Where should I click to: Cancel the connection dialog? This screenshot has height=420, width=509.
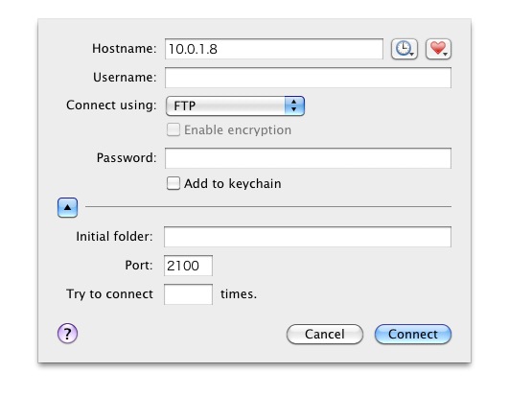coord(325,334)
